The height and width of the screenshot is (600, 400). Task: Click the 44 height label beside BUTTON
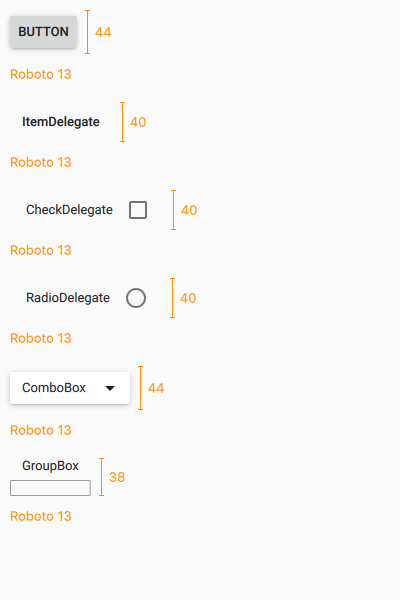tap(103, 32)
